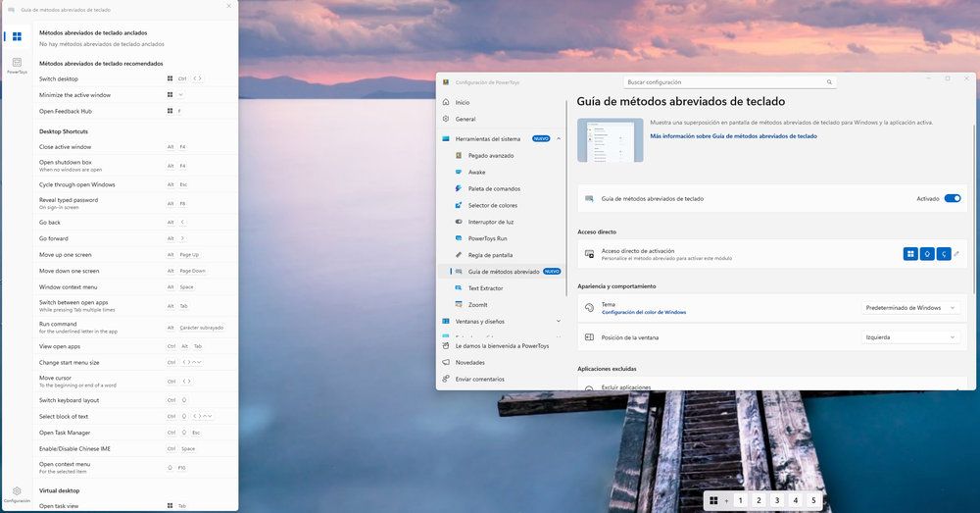Click 'Switch keyboard layout' row

coord(134,400)
